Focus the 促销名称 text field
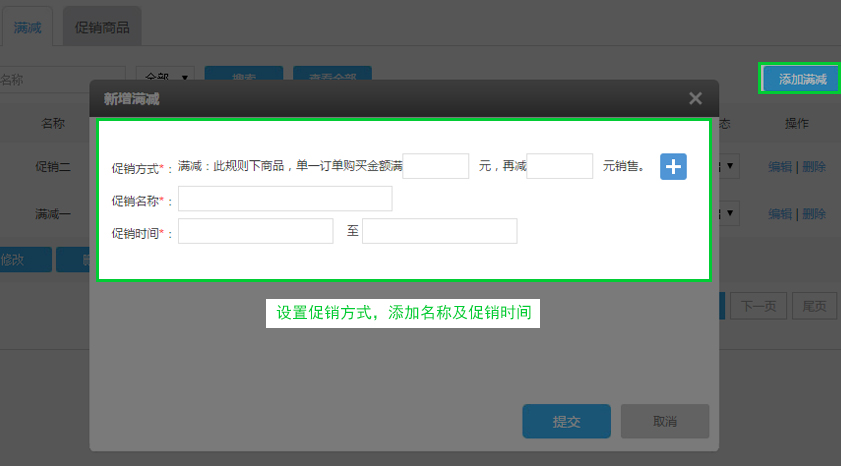841x466 pixels. pyautogui.click(x=285, y=199)
